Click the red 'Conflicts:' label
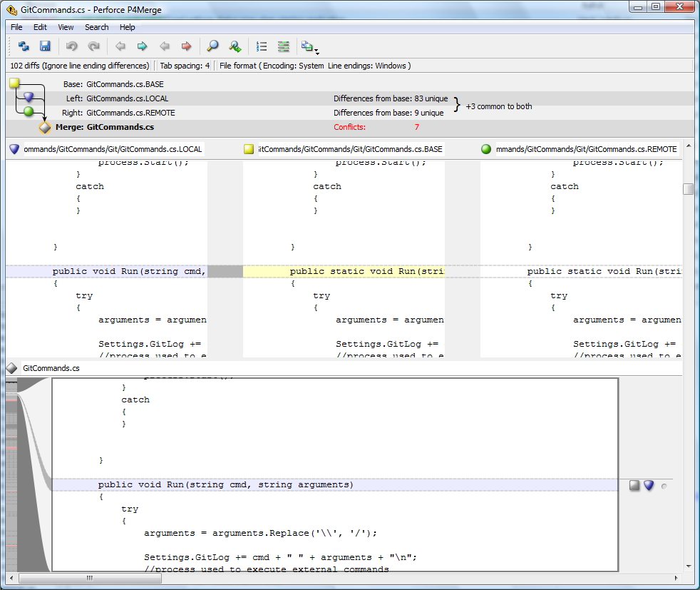Image resolution: width=700 pixels, height=590 pixels. click(349, 127)
